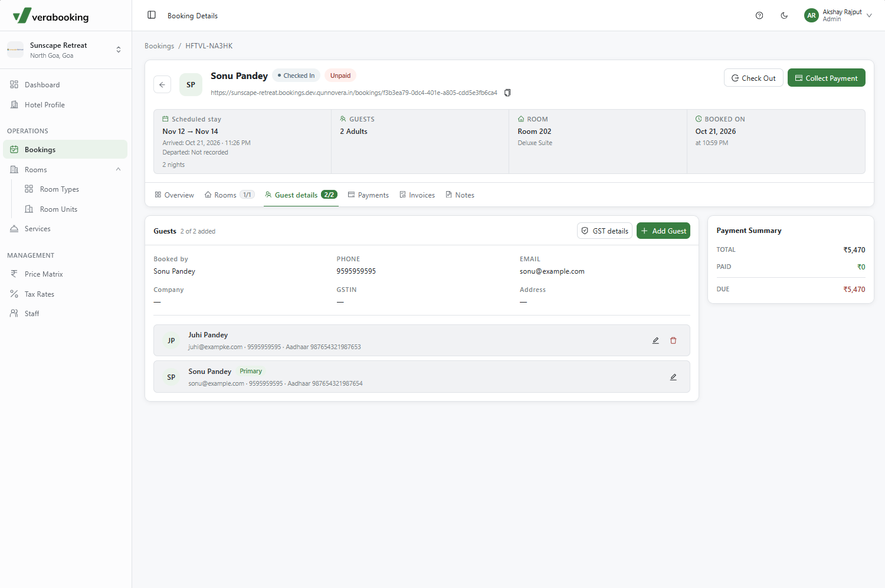
Task: Select Bookings in the sidebar
Action: pyautogui.click(x=65, y=149)
